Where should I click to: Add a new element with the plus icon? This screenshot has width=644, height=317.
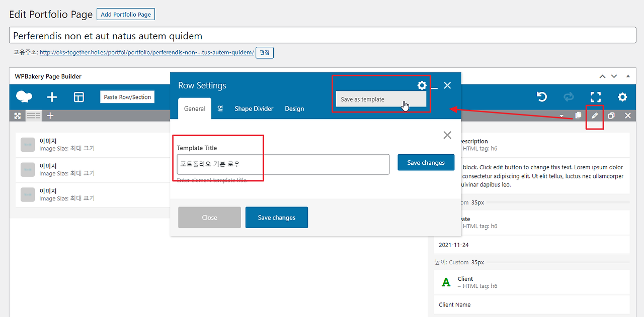click(52, 97)
